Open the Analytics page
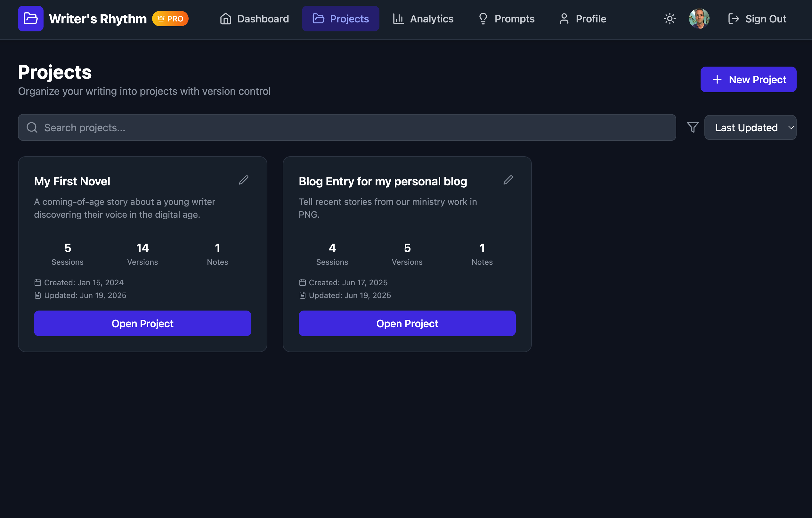 tap(423, 19)
